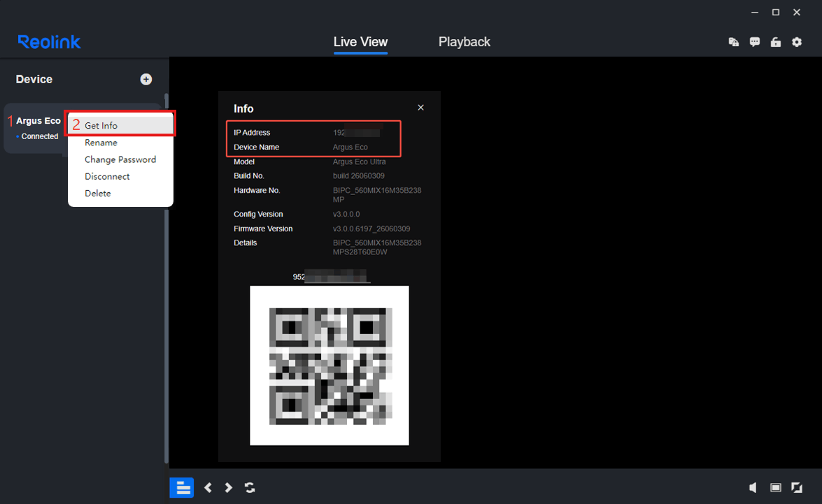Click the Firmware Version value v3.0.0.6197_26060309
The width and height of the screenshot is (822, 504).
pos(371,229)
